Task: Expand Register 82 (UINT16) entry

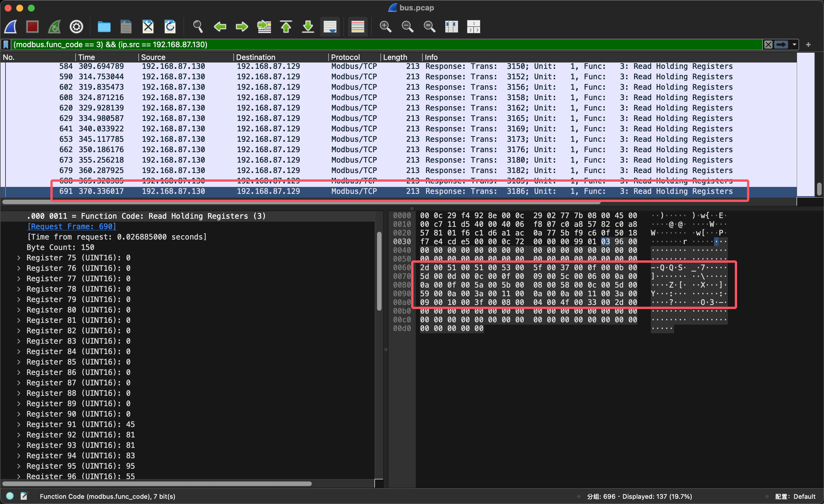Action: point(19,330)
